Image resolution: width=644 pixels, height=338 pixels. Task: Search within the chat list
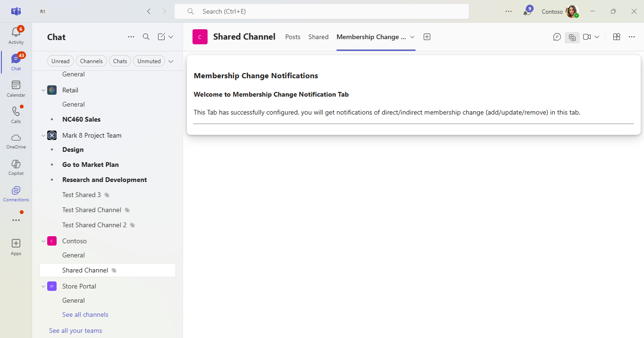point(146,37)
